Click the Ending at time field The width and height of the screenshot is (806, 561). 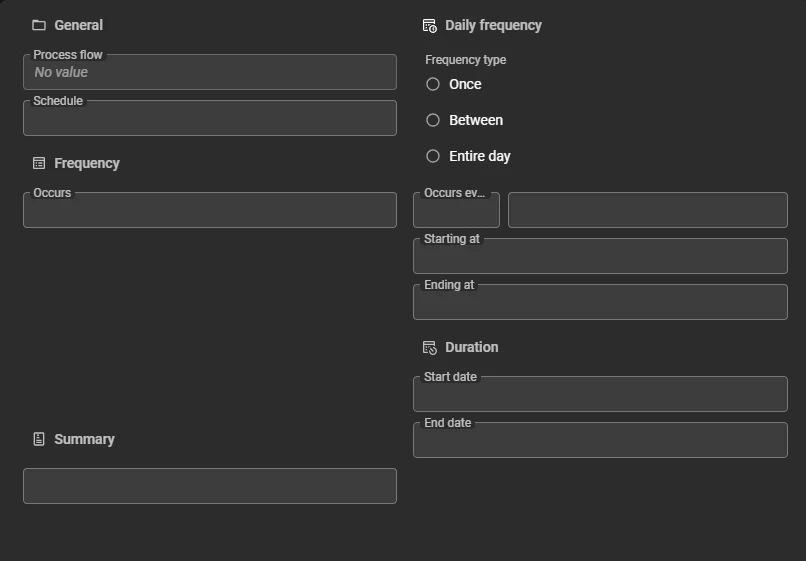(600, 303)
